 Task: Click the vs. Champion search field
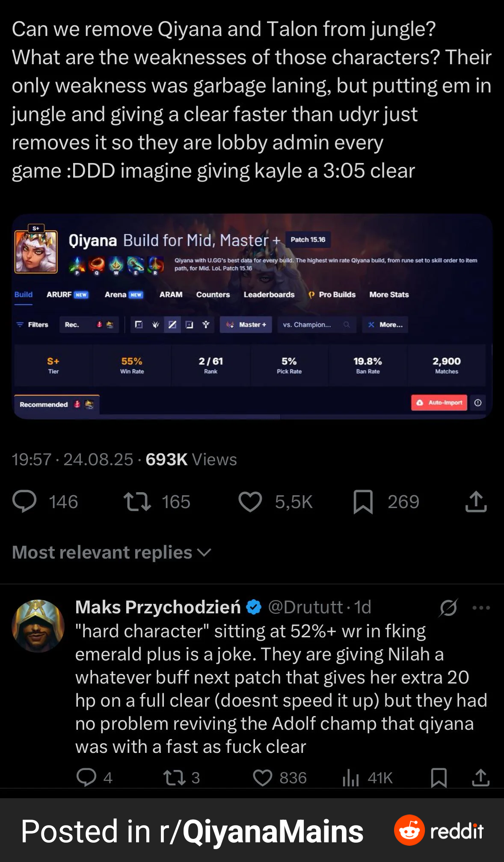click(317, 324)
